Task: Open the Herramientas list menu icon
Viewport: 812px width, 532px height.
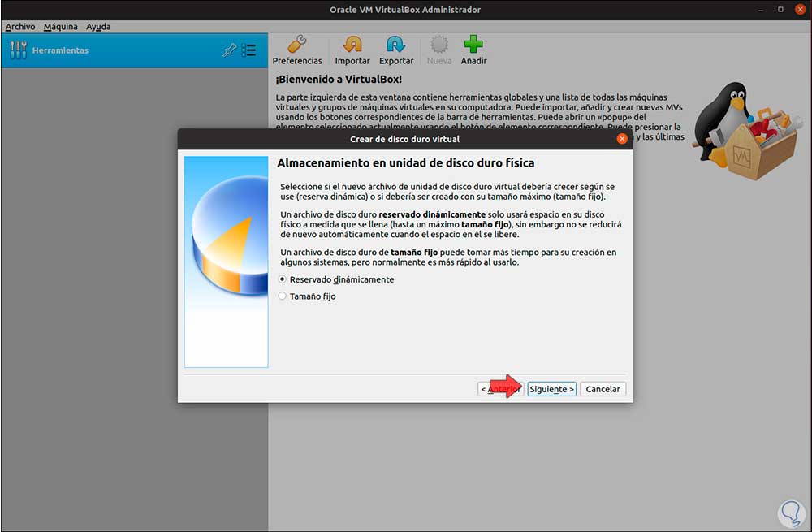Action: click(249, 50)
